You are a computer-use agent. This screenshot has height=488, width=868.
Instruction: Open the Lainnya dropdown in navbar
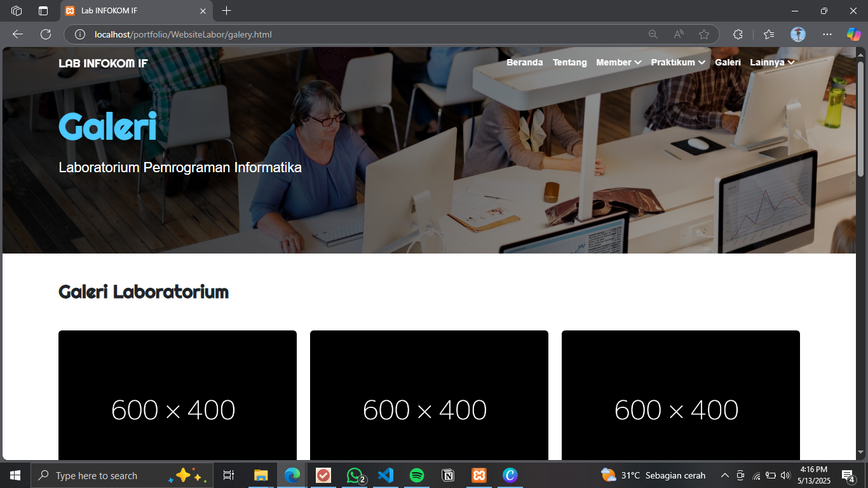tap(772, 62)
